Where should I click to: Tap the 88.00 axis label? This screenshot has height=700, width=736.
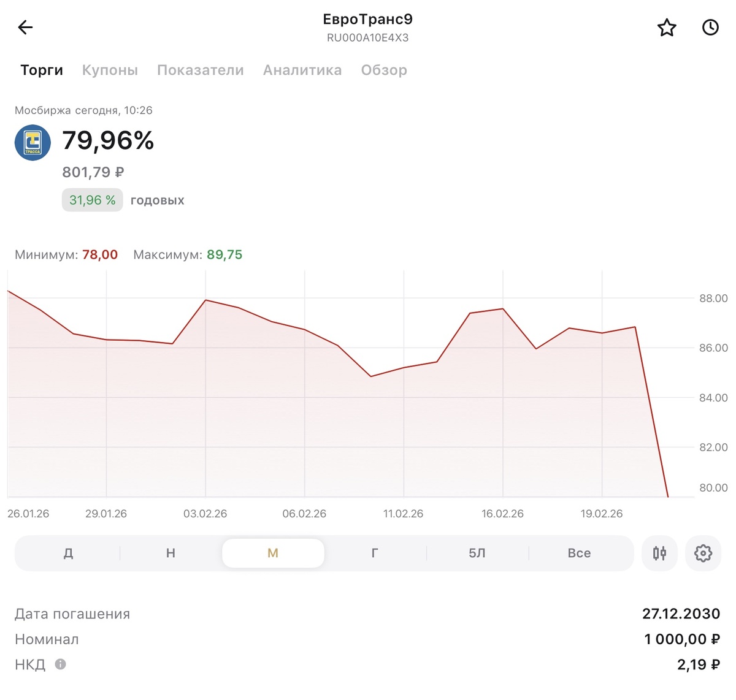coord(713,299)
